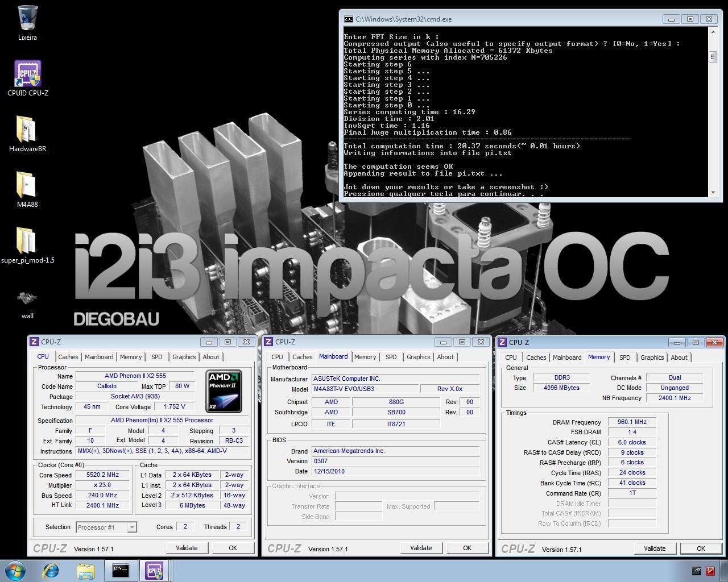The height and width of the screenshot is (582, 728).
Task: Switch to Caches tab in left CPU-Z window
Action: pyautogui.click(x=68, y=357)
